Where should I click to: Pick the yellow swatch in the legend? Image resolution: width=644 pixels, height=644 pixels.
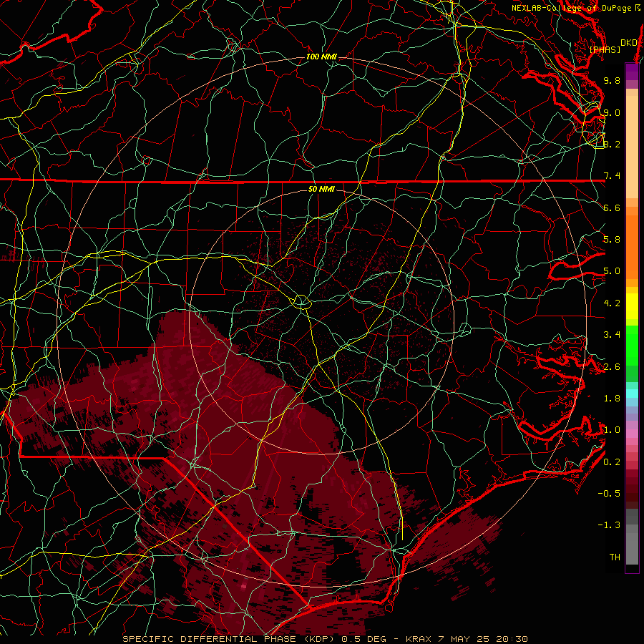coord(632,306)
